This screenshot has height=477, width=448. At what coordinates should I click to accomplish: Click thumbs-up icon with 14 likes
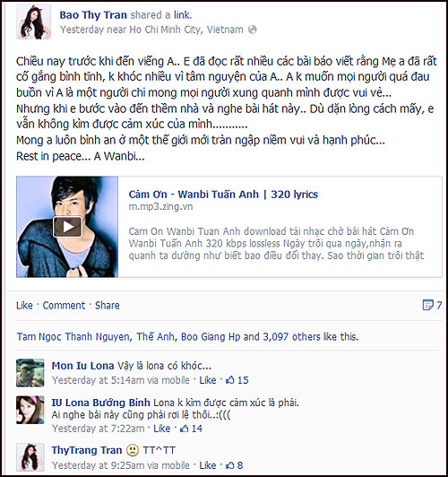pos(185,429)
